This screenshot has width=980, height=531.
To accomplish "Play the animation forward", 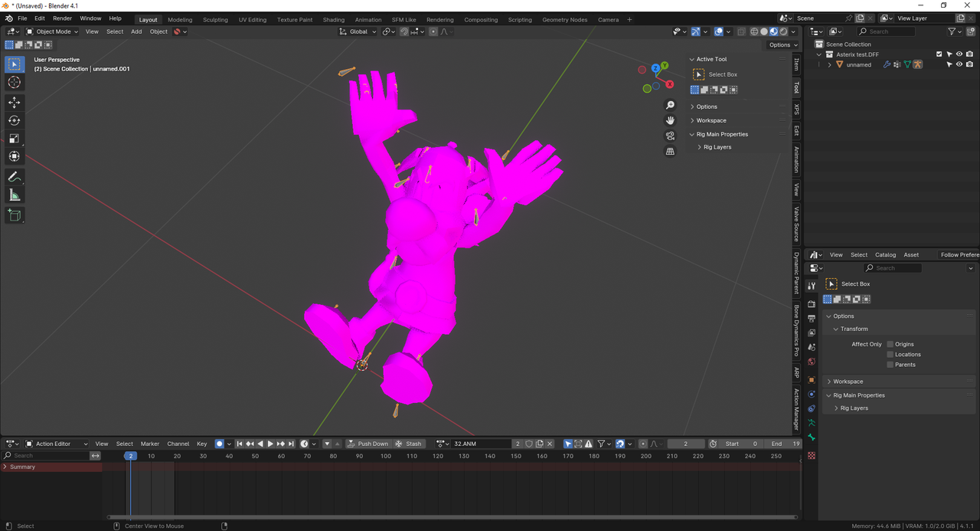I will coord(270,444).
